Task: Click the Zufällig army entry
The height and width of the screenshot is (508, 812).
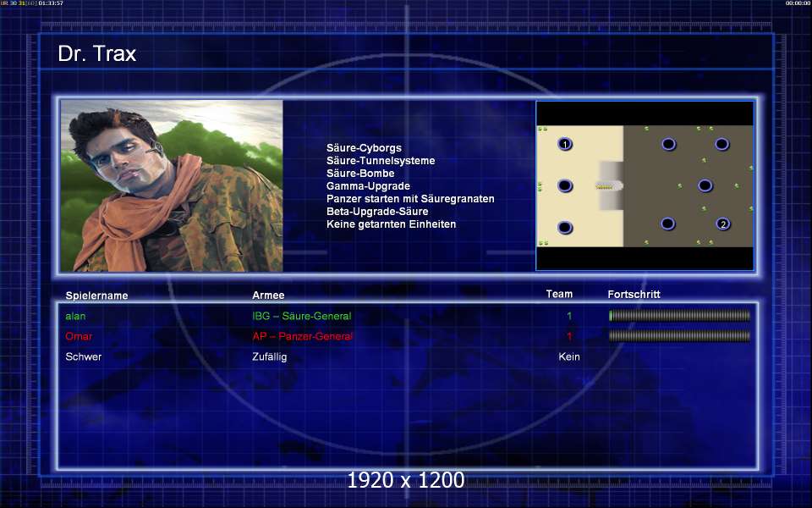Action: [269, 356]
